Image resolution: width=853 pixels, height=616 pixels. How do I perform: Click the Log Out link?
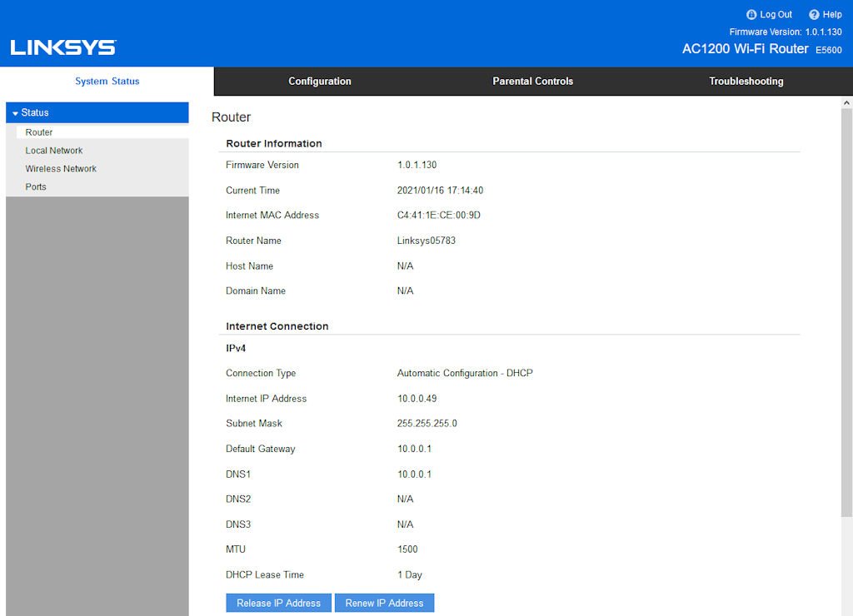click(776, 15)
